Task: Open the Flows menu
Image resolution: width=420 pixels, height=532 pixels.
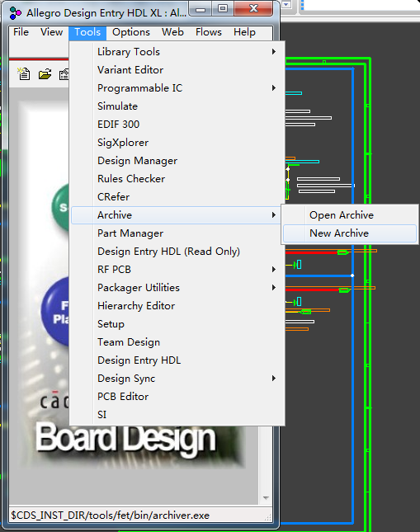Action: coord(209,32)
